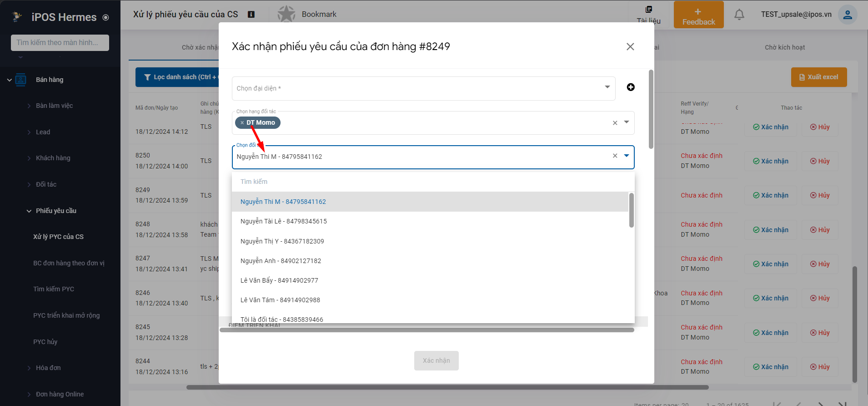The width and height of the screenshot is (868, 406).
Task: Open the notifications bell
Action: coord(739,15)
